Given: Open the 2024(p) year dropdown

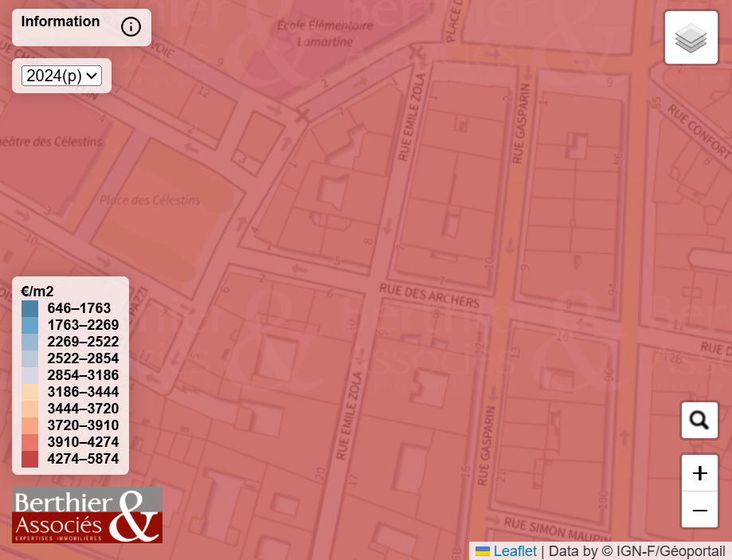Looking at the screenshot, I should 61,76.
